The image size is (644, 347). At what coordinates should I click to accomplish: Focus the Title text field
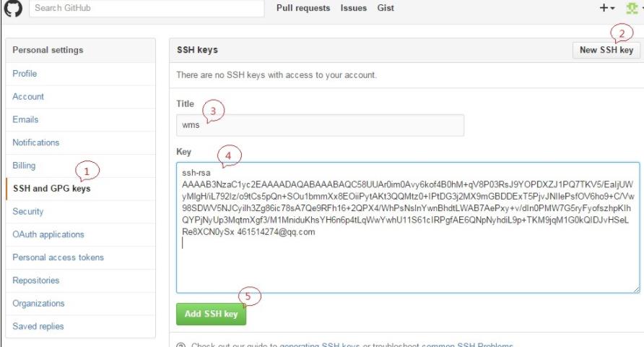pyautogui.click(x=320, y=125)
